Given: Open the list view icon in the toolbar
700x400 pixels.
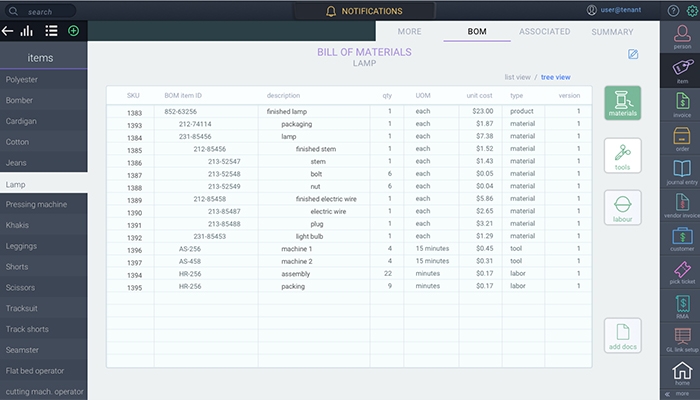Looking at the screenshot, I should point(51,31).
